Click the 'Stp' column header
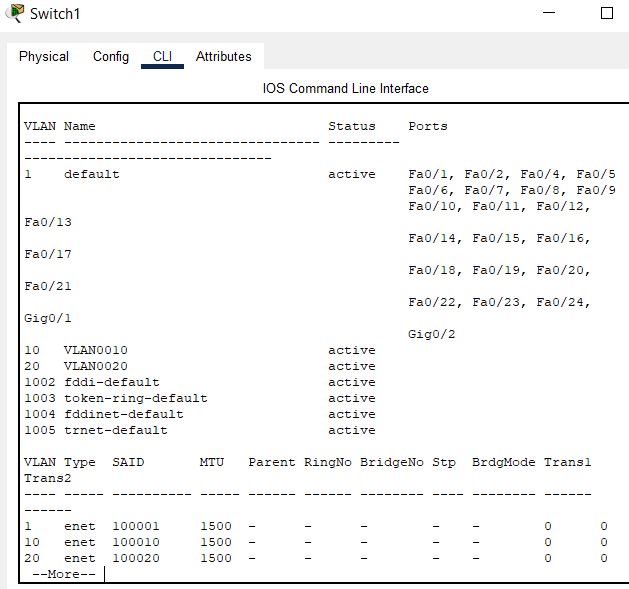This screenshot has height=589, width=629. (x=444, y=463)
